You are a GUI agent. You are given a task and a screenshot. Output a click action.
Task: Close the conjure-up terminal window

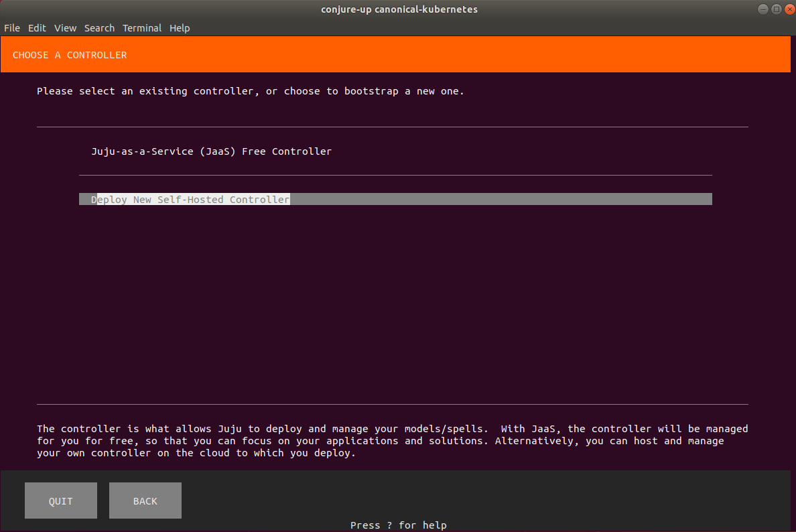[x=790, y=9]
